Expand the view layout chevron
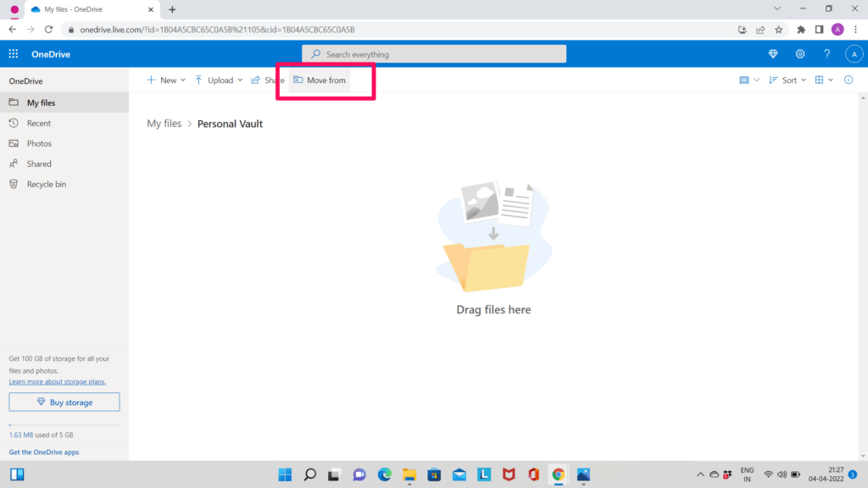Screen dimensions: 868x488 click(830, 80)
